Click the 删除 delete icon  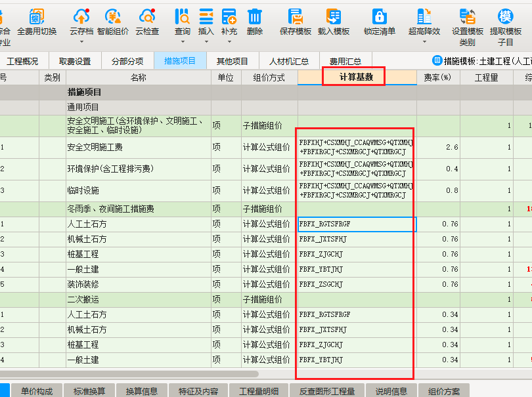pos(254,16)
